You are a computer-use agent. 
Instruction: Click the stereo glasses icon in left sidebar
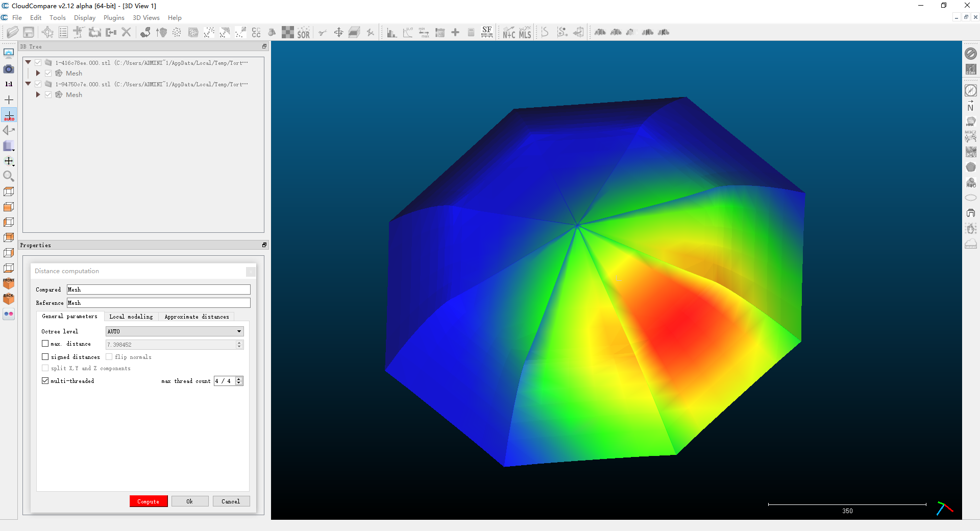(9, 314)
